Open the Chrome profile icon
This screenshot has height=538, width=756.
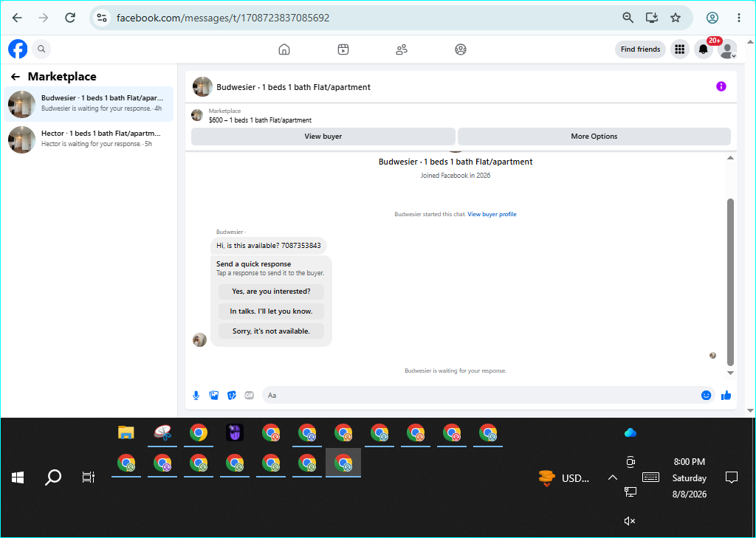click(712, 18)
